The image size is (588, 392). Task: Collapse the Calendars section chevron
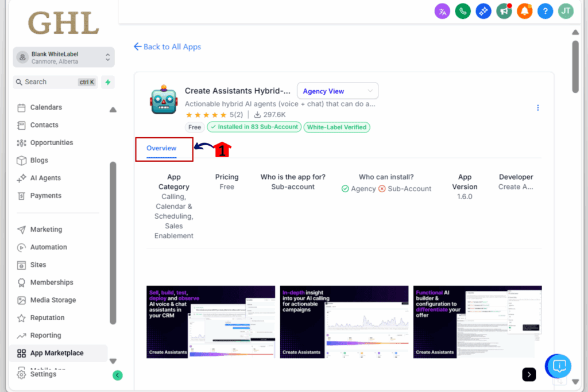click(113, 109)
